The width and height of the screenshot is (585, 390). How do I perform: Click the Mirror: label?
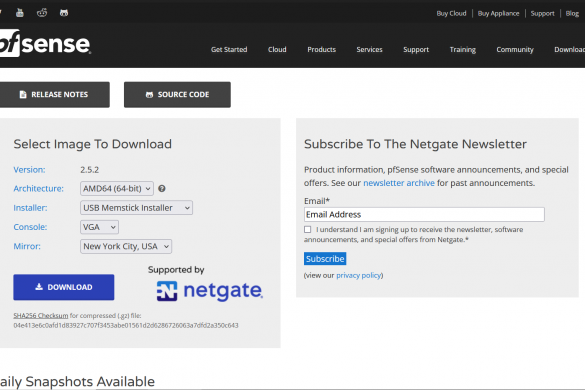click(27, 246)
